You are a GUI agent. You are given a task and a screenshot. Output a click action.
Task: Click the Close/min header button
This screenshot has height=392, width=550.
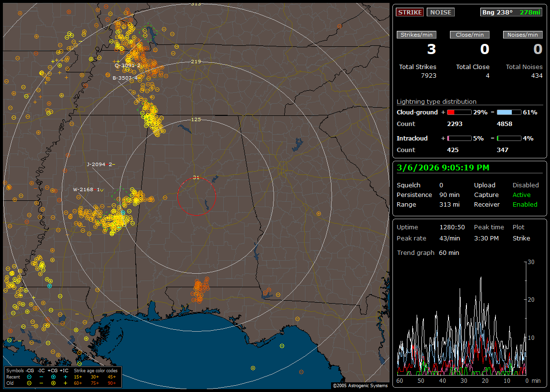470,35
